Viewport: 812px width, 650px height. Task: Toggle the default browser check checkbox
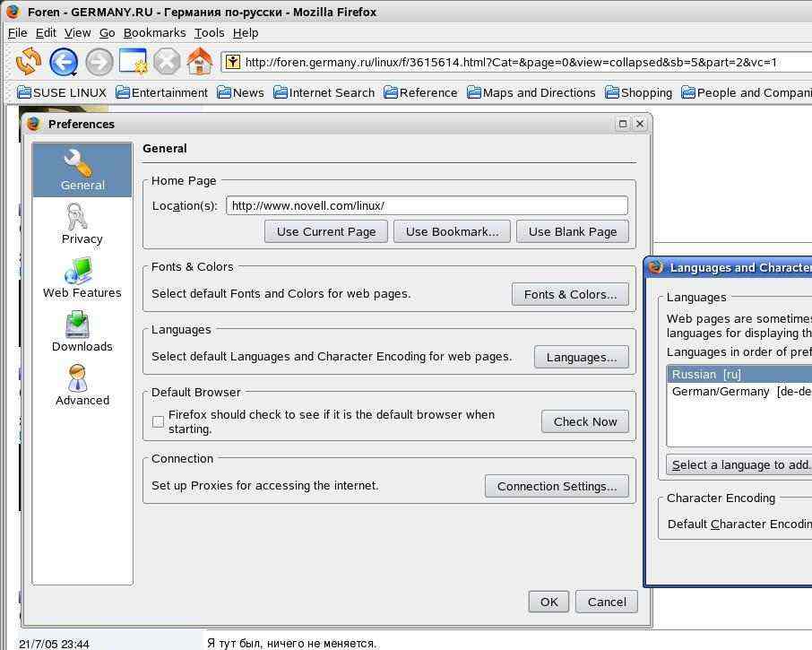[x=159, y=421]
